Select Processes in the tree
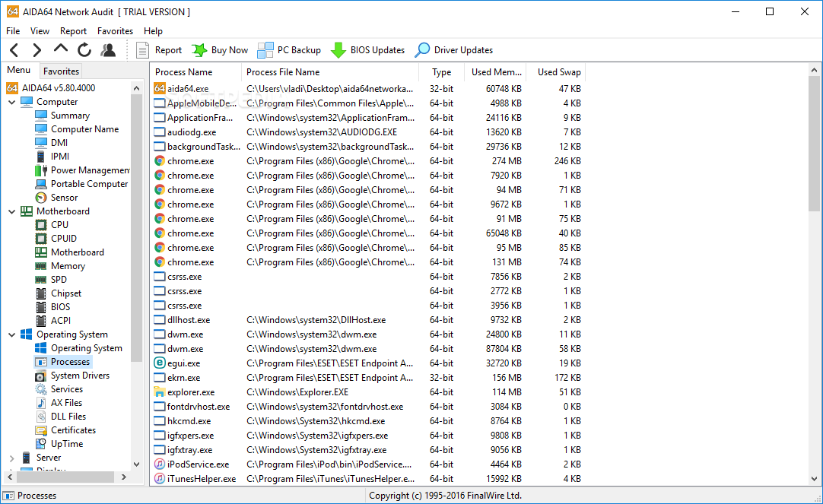This screenshot has height=504, width=823. (x=63, y=361)
